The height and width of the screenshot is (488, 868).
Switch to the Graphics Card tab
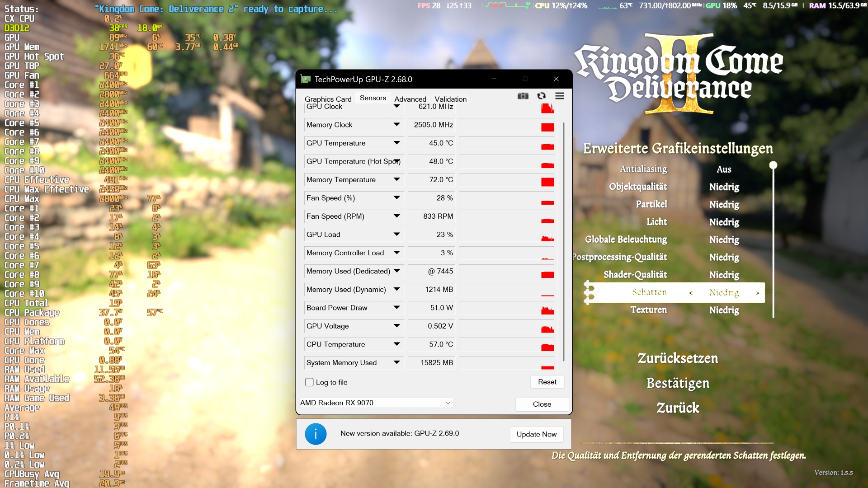[328, 99]
